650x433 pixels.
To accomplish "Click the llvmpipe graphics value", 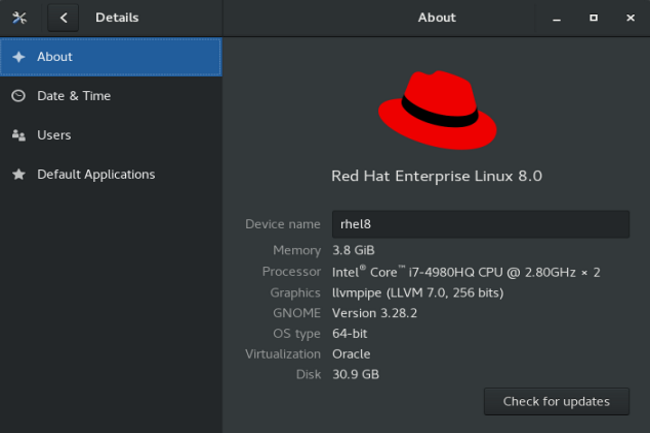I will (418, 293).
